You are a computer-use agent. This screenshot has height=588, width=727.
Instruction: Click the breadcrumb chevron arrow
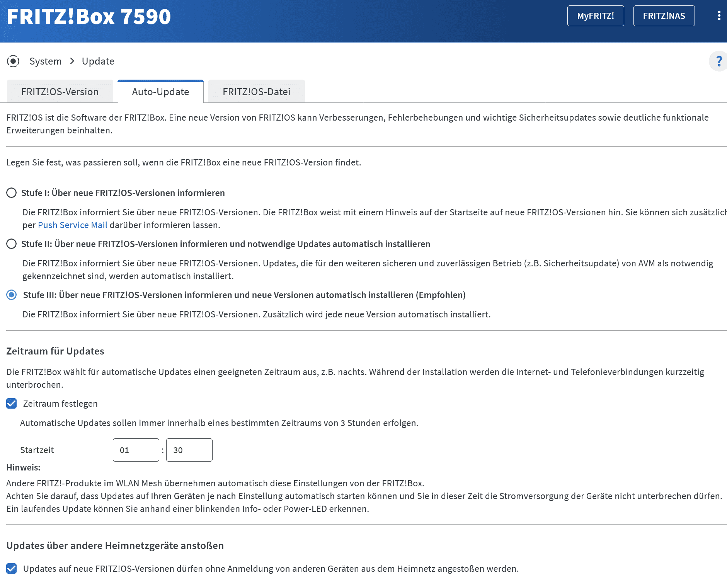pyautogui.click(x=72, y=61)
